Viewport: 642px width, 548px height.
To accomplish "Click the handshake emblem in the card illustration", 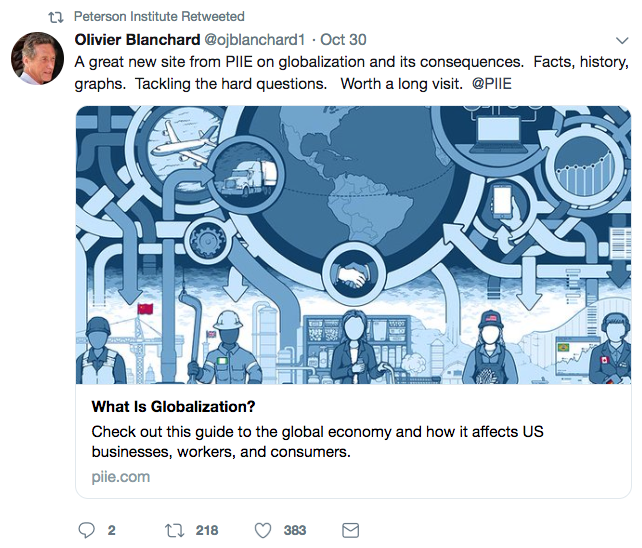I will tap(352, 272).
